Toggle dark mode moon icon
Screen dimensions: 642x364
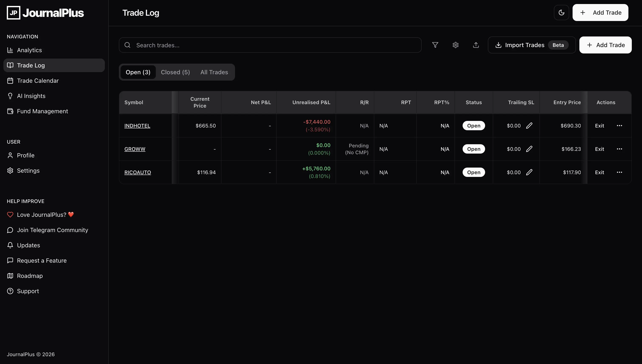pos(561,13)
